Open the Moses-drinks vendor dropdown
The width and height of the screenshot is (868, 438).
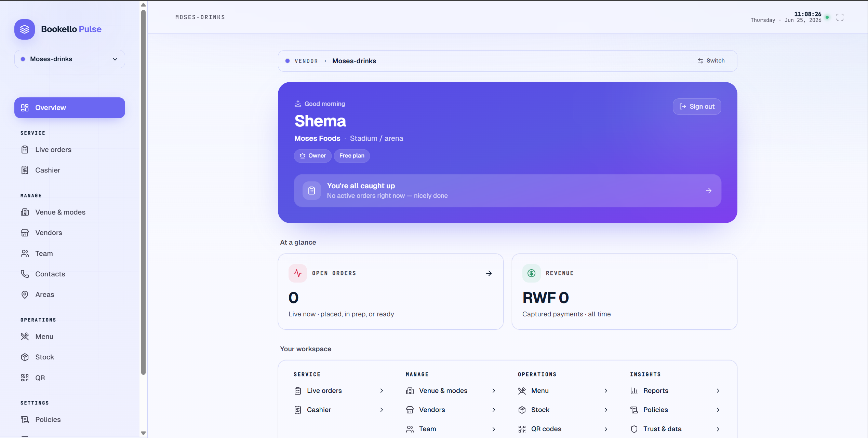click(70, 59)
